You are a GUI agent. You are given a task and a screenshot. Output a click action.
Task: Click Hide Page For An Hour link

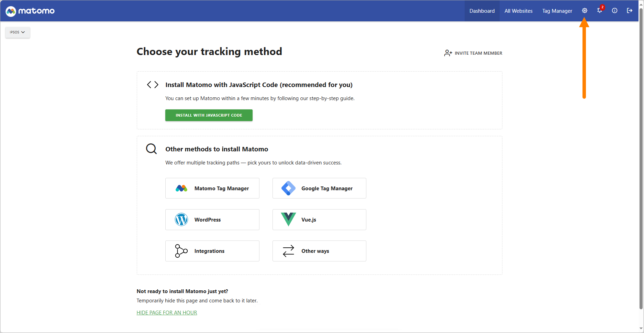point(167,312)
